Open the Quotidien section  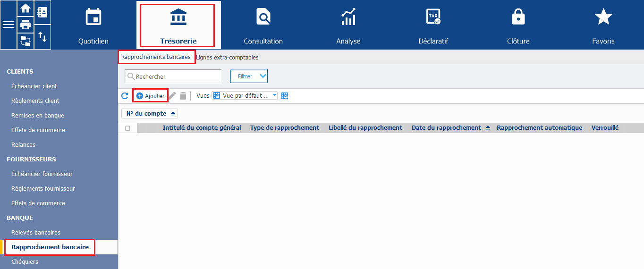click(93, 26)
